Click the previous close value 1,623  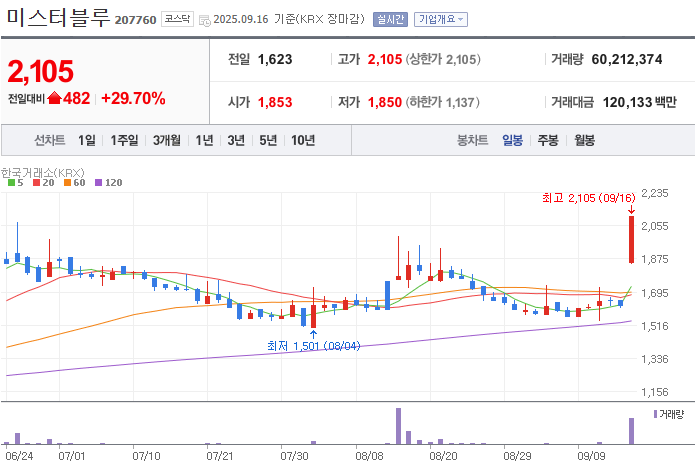(x=275, y=59)
